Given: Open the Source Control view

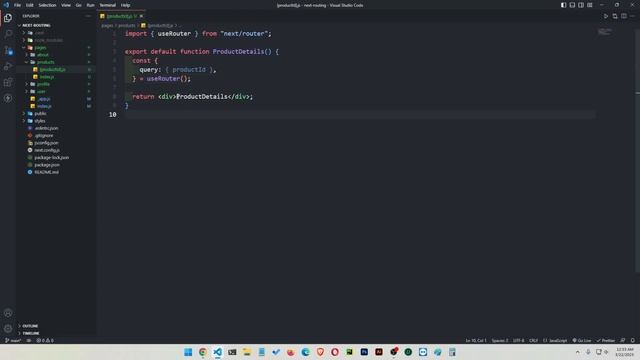Looking at the screenshot, I should click(x=8, y=50).
